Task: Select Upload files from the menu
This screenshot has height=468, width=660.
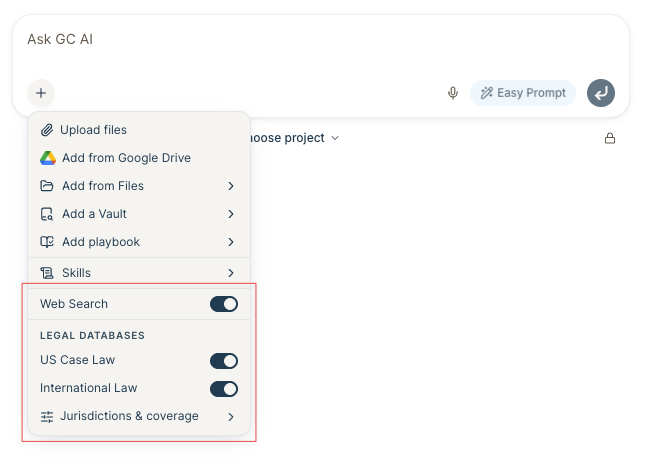Action: [x=139, y=130]
